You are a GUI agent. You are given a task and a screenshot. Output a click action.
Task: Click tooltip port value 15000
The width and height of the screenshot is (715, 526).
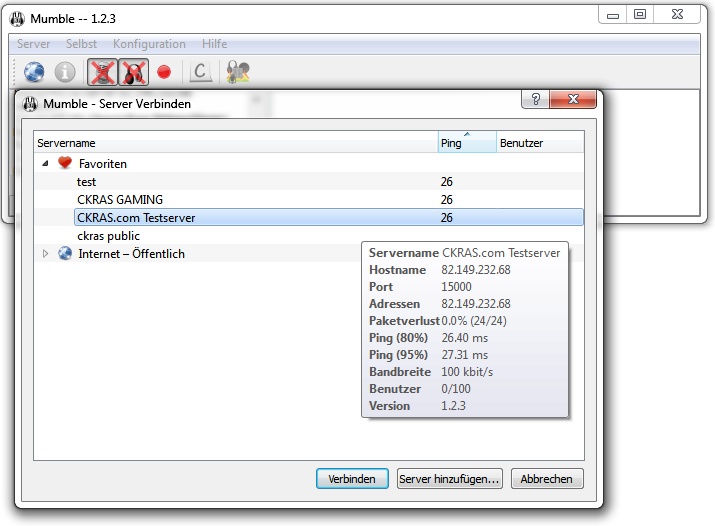(x=456, y=287)
